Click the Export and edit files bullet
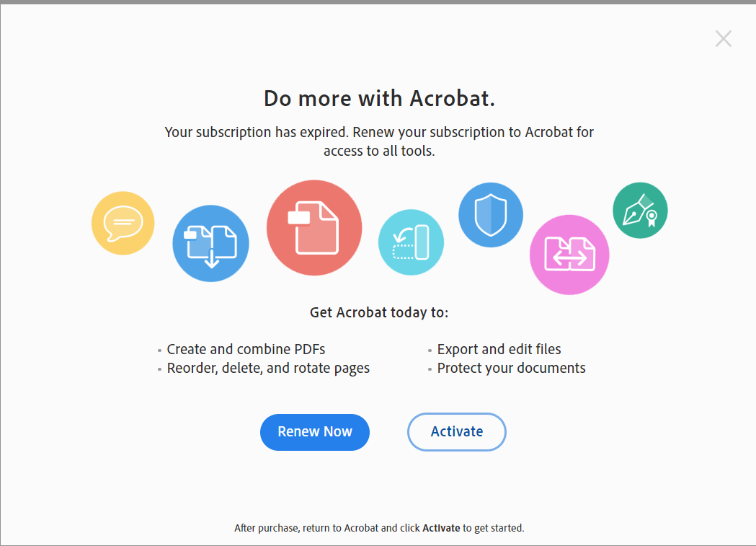The image size is (756, 546). click(x=499, y=349)
